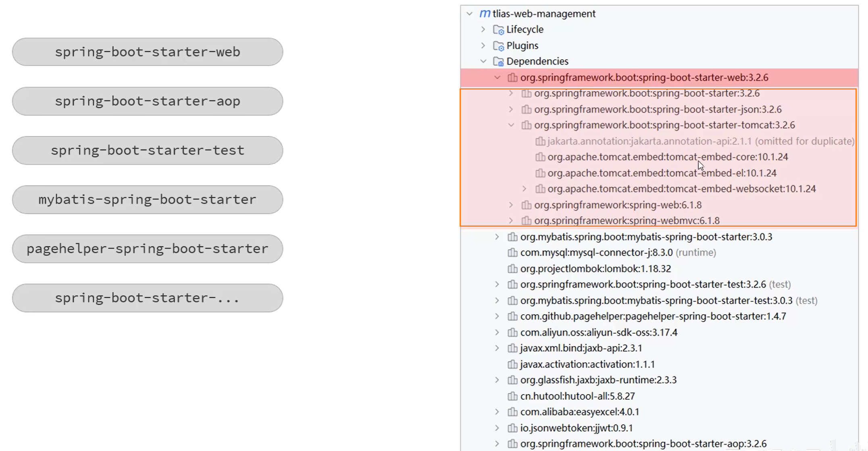The width and height of the screenshot is (868, 451).
Task: Select io.jsonwebtoken:jjwt:0.9.1 text
Action: pos(577,428)
